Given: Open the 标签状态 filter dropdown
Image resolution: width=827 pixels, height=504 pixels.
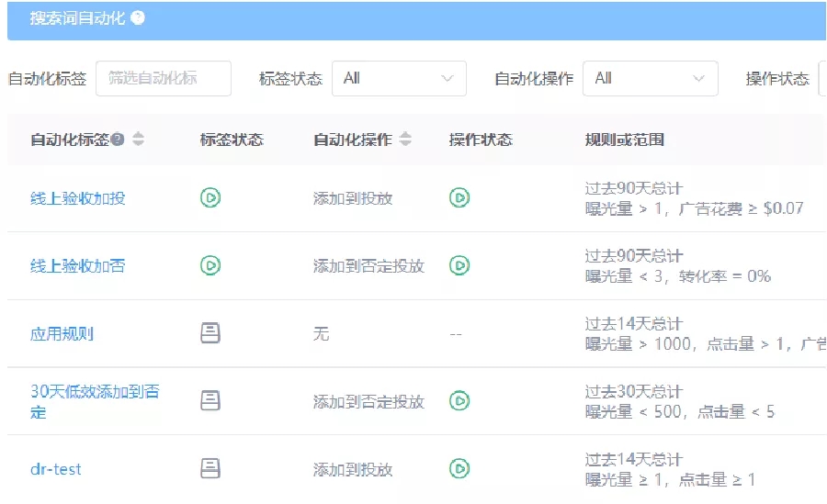Looking at the screenshot, I should pos(399,79).
